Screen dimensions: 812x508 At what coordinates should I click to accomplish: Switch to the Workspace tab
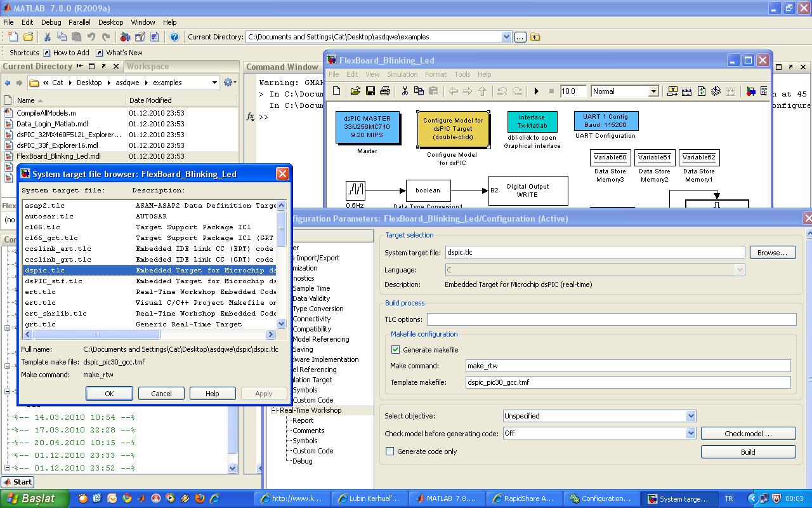tap(148, 66)
